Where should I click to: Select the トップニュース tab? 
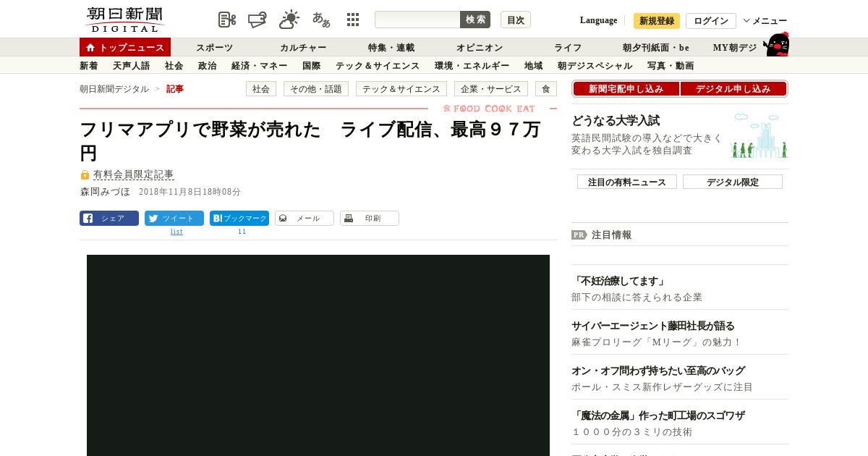pos(125,47)
